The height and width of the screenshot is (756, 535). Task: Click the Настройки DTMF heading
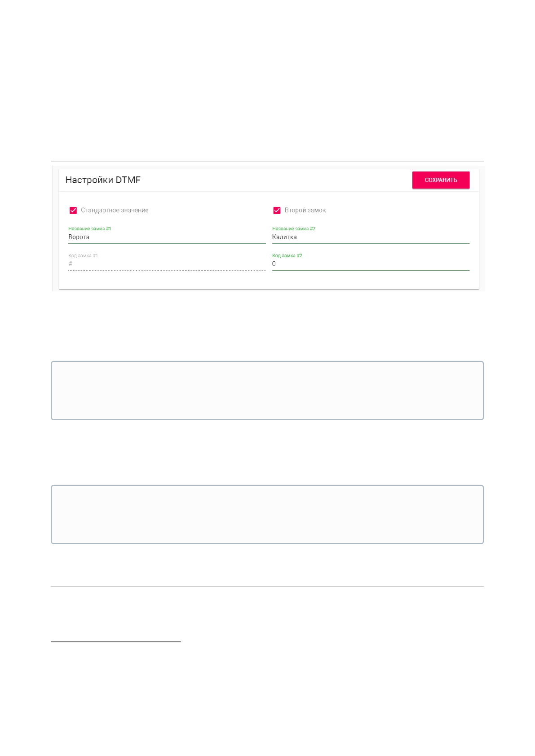(103, 180)
